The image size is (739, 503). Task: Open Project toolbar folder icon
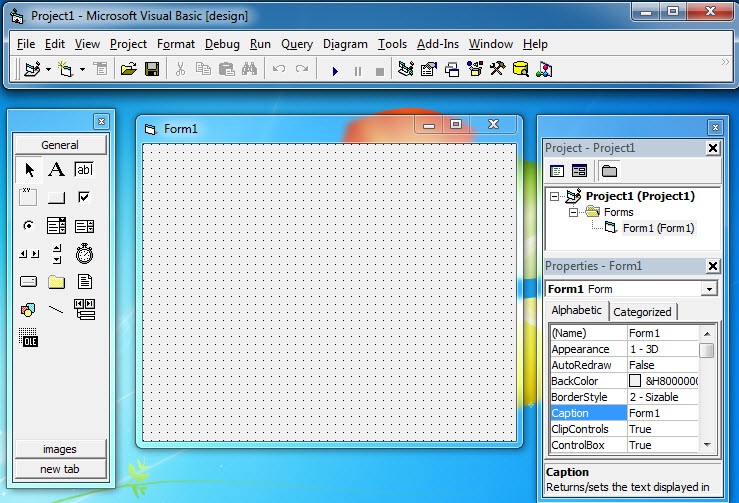(128, 70)
